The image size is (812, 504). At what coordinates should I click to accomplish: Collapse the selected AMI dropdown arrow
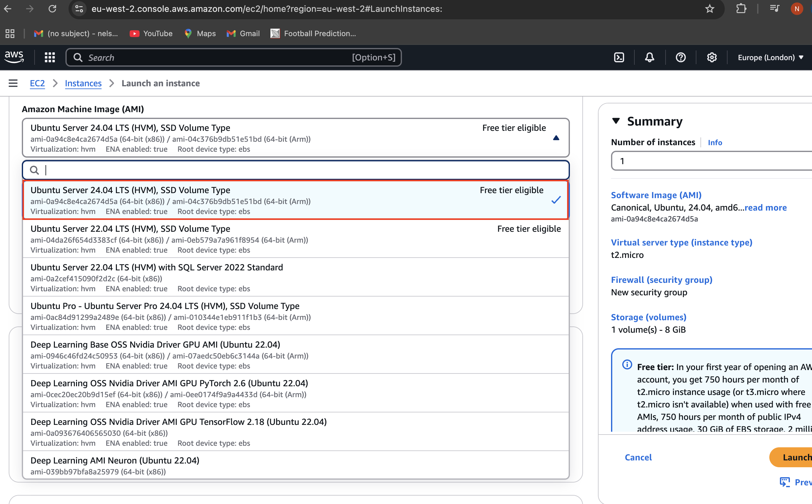pyautogui.click(x=556, y=138)
